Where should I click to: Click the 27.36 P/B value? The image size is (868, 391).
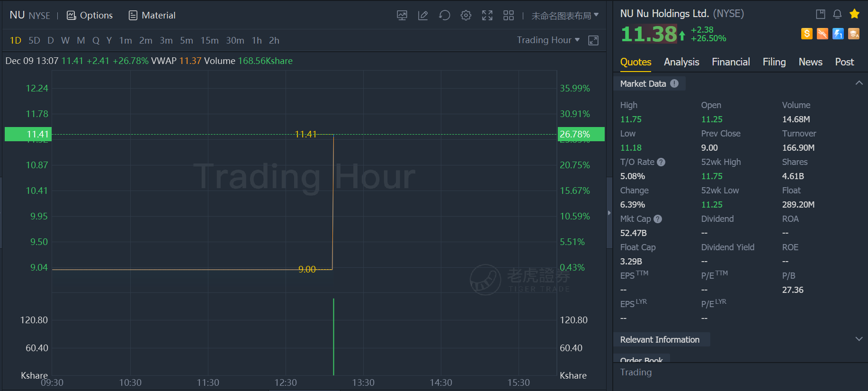point(793,290)
